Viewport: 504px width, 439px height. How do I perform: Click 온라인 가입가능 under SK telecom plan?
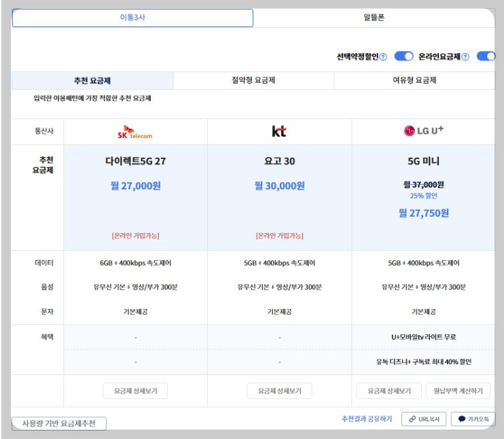[135, 236]
